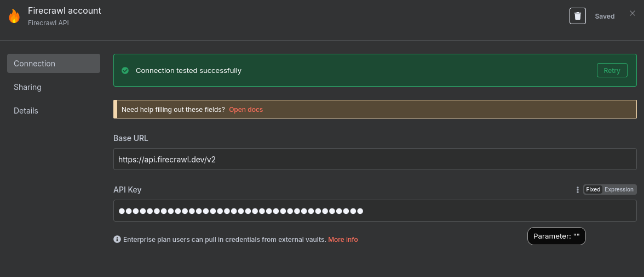Screen dimensions: 644x277
Task: Switch API Key mode to Fixed
Action: tap(593, 190)
